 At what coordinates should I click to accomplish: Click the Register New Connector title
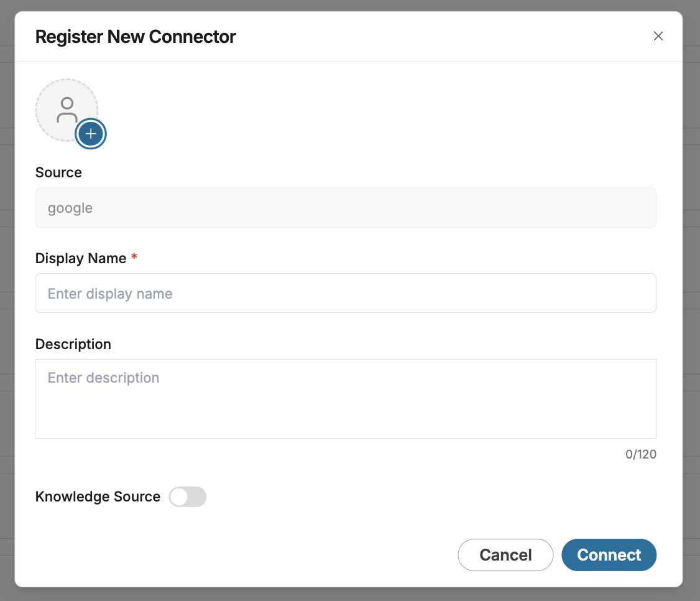(136, 37)
